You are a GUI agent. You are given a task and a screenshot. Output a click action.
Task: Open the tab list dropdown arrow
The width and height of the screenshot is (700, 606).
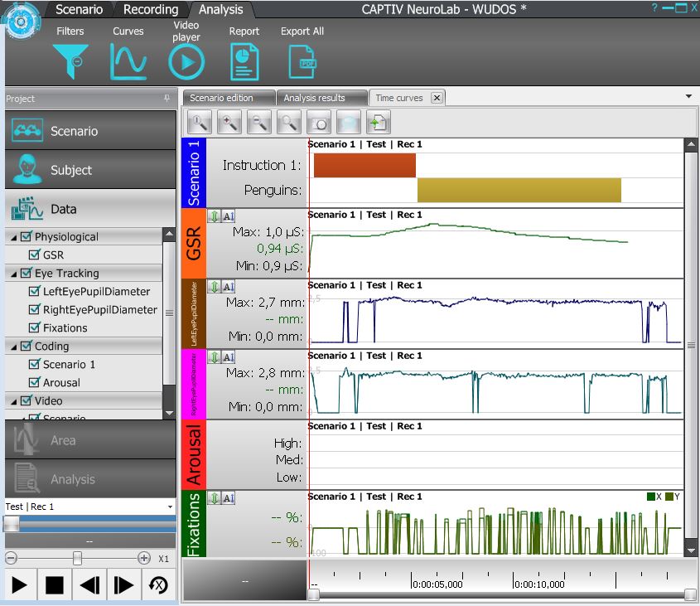(689, 96)
